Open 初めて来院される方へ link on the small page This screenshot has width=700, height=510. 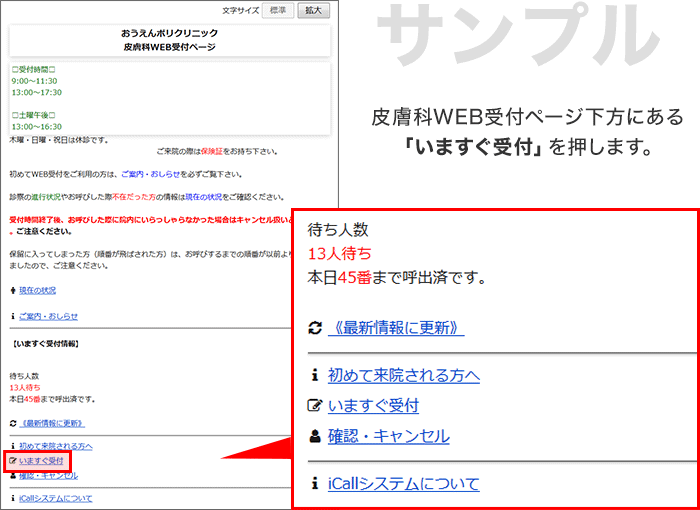coord(56,446)
